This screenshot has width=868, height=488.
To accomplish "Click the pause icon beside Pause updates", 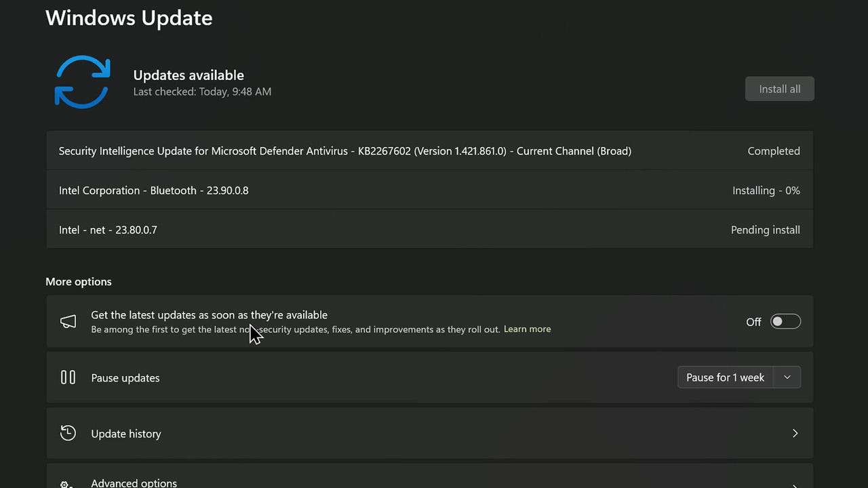I will [x=68, y=378].
